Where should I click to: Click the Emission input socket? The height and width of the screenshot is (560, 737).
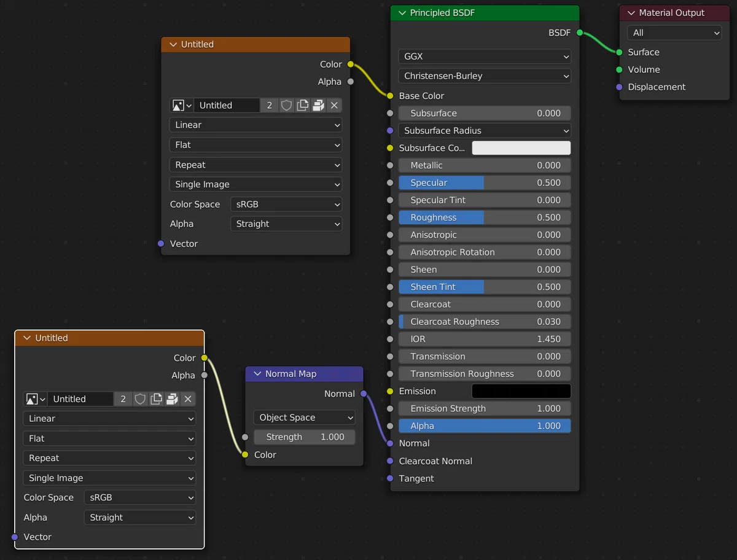point(390,391)
